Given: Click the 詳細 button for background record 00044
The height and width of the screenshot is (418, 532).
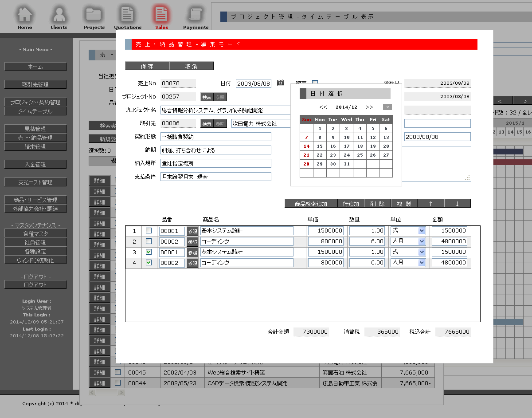Looking at the screenshot, I should tap(100, 383).
